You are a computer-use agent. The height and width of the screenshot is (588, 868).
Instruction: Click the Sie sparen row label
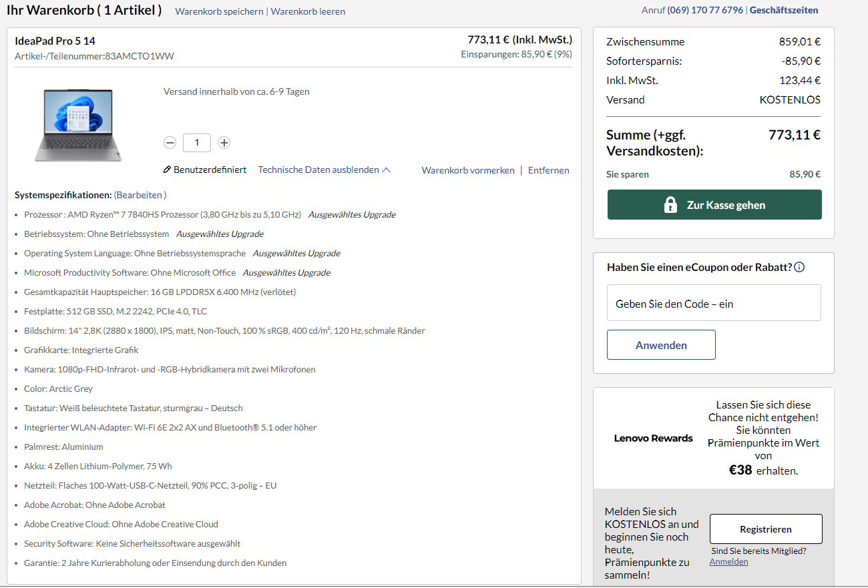click(x=628, y=174)
